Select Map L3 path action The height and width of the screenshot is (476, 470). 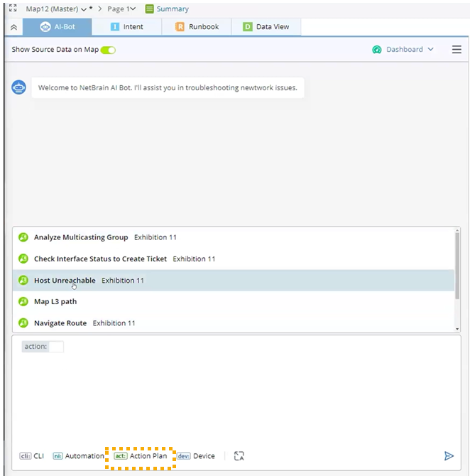tap(234, 302)
